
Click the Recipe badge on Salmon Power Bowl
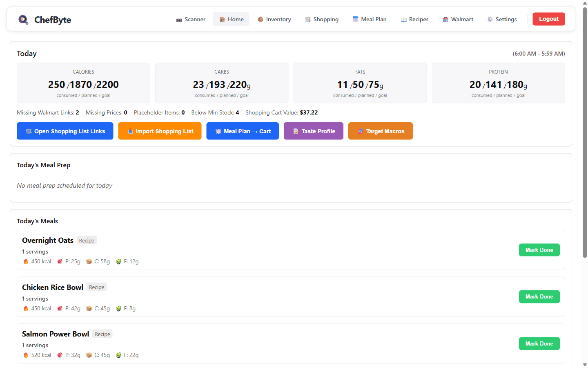(x=102, y=334)
